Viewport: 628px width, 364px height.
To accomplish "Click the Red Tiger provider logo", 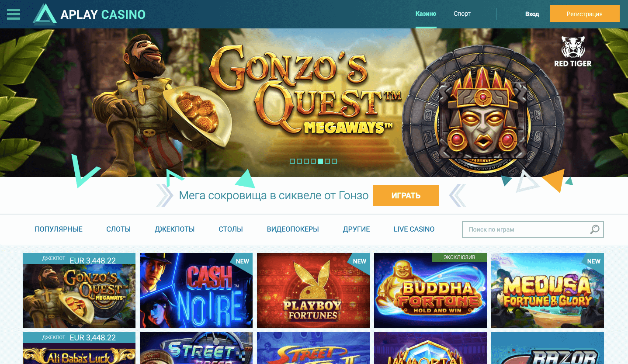I will pos(572,52).
